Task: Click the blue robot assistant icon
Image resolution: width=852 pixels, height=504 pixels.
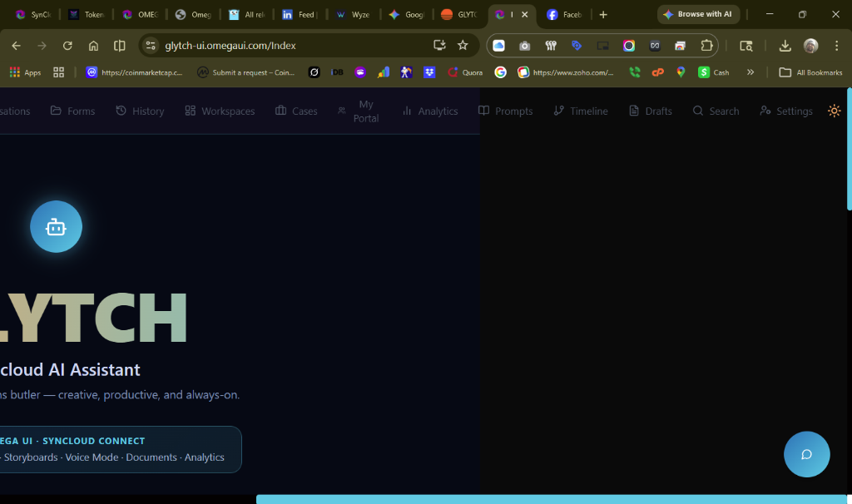Action: pyautogui.click(x=56, y=226)
